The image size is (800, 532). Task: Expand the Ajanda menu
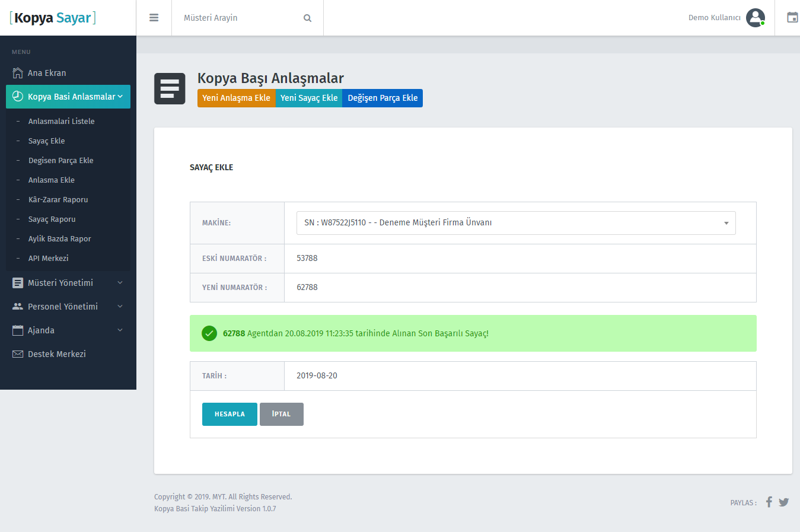tap(68, 330)
